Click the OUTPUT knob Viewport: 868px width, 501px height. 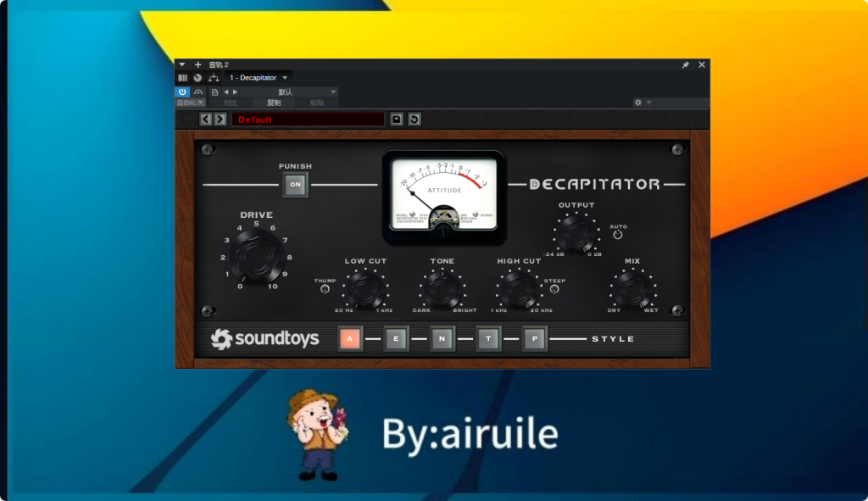[576, 234]
